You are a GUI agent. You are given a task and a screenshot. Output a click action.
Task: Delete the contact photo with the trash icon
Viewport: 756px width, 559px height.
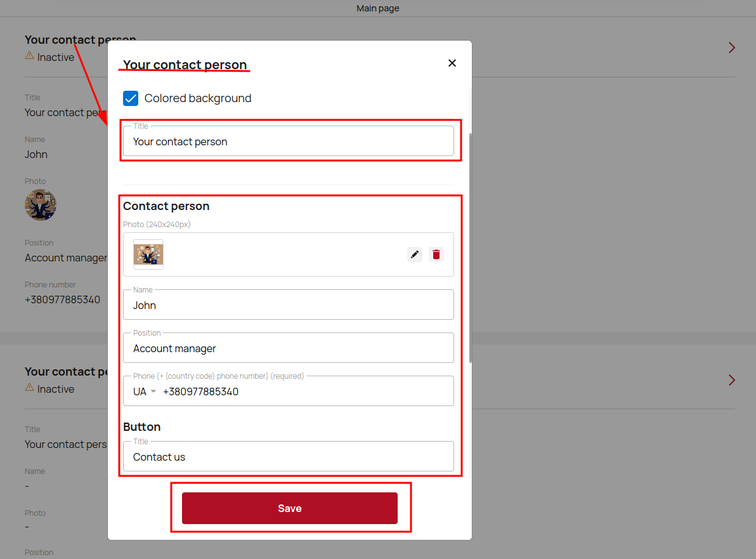(436, 254)
